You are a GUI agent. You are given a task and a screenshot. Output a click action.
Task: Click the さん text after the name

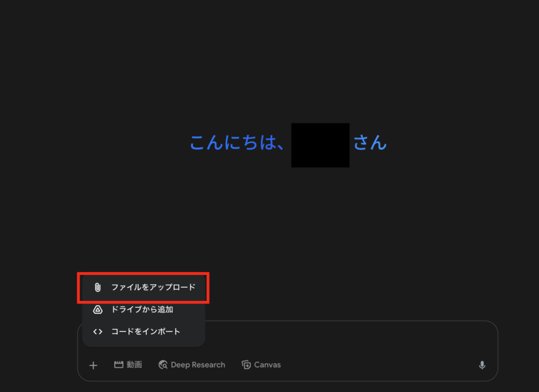pos(370,142)
